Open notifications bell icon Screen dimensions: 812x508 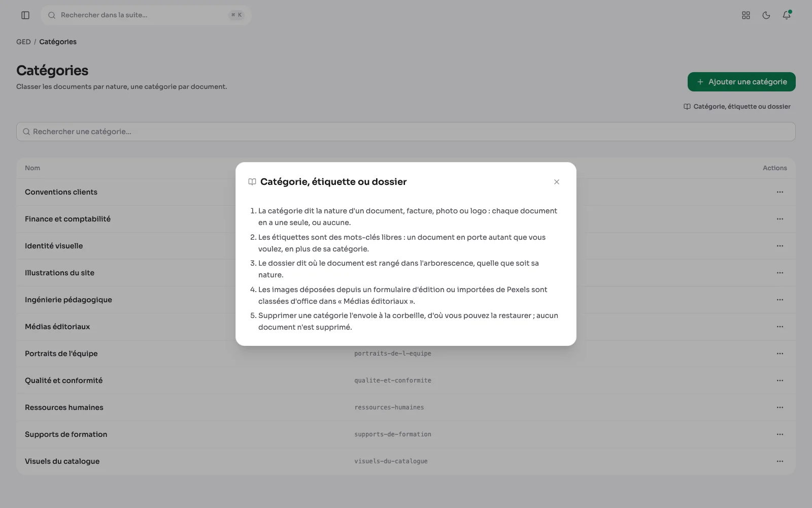coord(787,15)
